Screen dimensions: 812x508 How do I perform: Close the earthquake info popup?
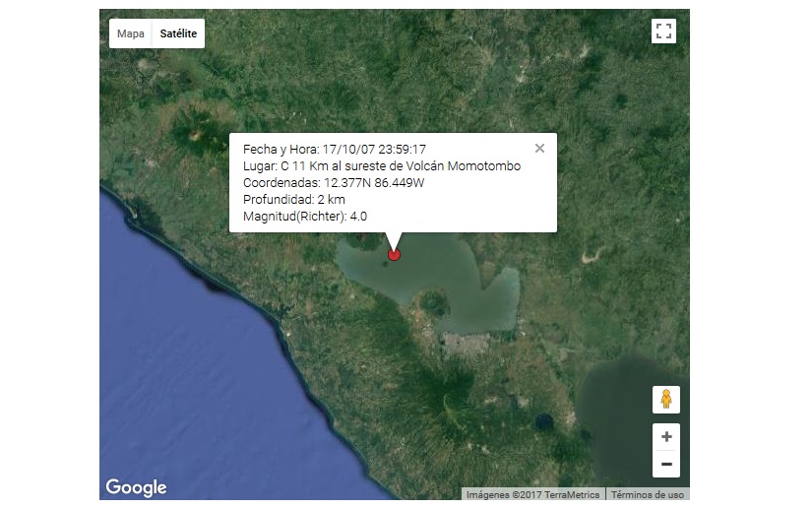539,149
